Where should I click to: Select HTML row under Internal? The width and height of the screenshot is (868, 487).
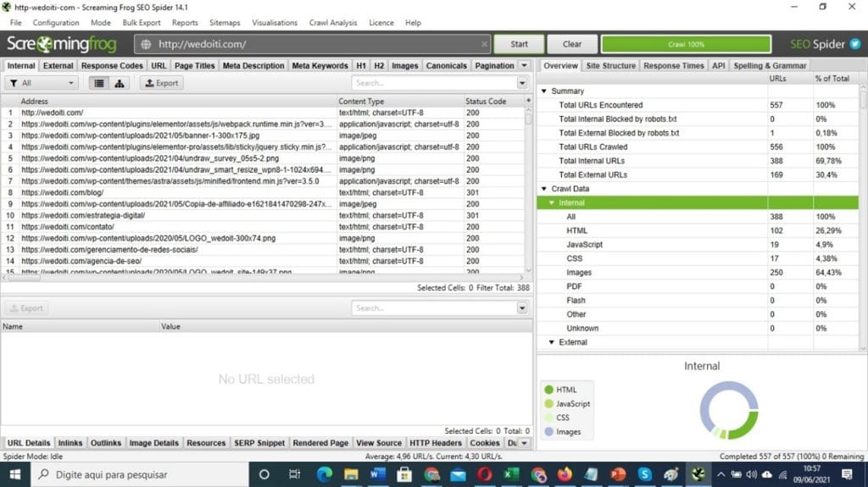(x=698, y=230)
